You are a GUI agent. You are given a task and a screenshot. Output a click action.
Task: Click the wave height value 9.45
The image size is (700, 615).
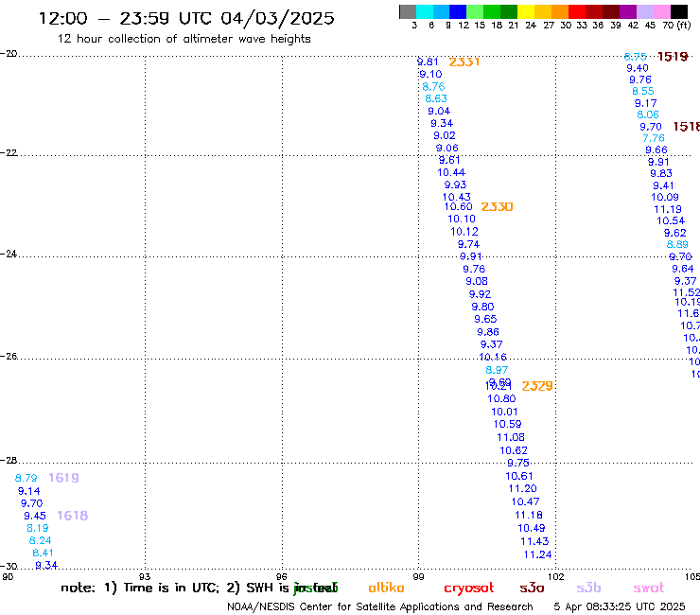35,516
